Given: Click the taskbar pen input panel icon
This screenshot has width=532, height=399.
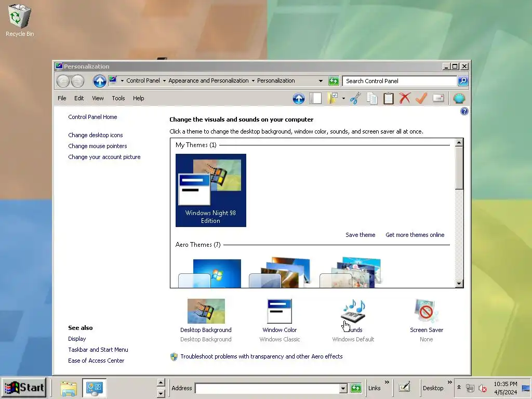Looking at the screenshot, I should pos(404,387).
